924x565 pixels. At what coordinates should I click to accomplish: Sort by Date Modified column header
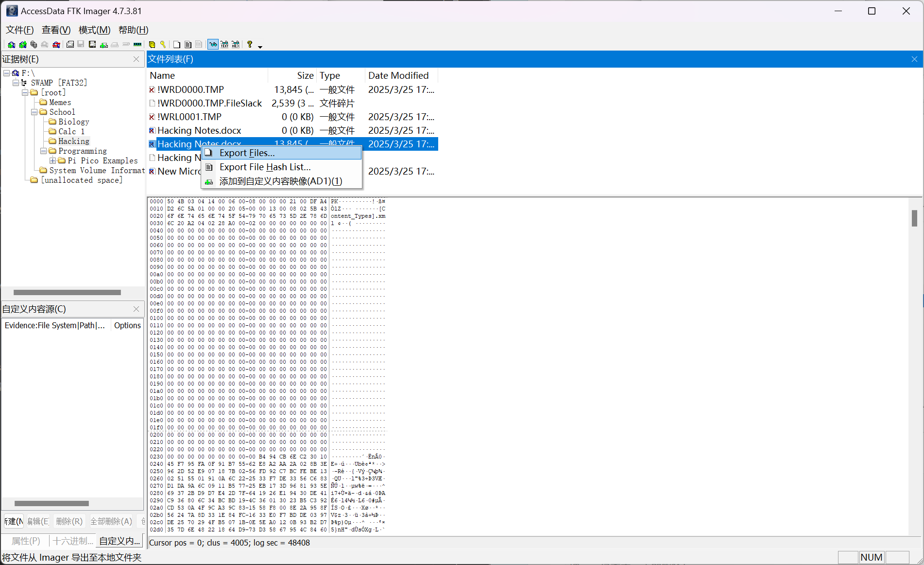pyautogui.click(x=402, y=75)
